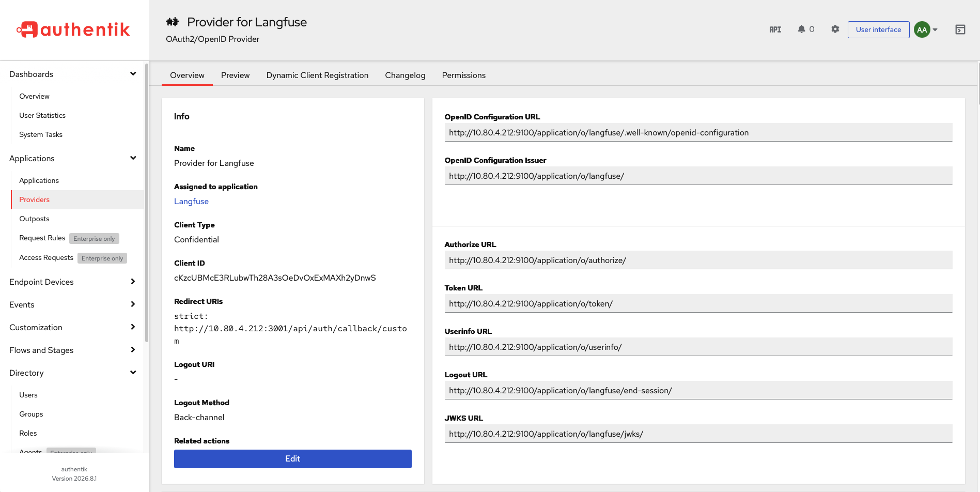Image resolution: width=980 pixels, height=492 pixels.
Task: Click the JWKS URL field
Action: pyautogui.click(x=698, y=434)
